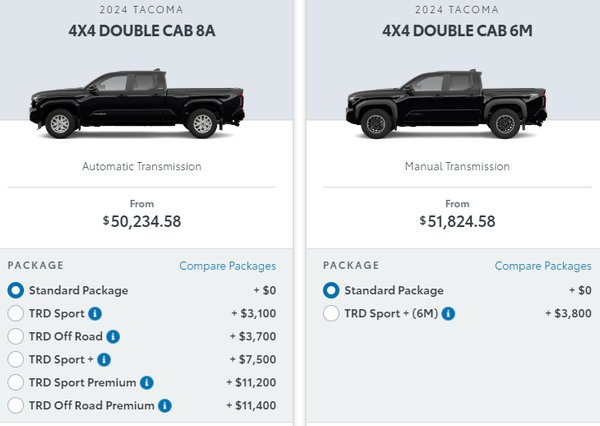This screenshot has width=600, height=426.
Task: Click info icon beside TRD Sport +
Action: coord(104,360)
